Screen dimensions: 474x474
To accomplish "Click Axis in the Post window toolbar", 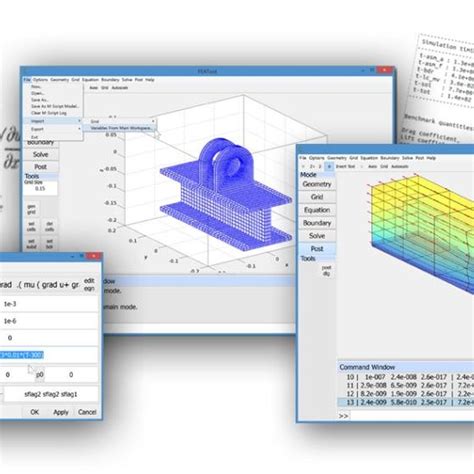I will [x=373, y=166].
